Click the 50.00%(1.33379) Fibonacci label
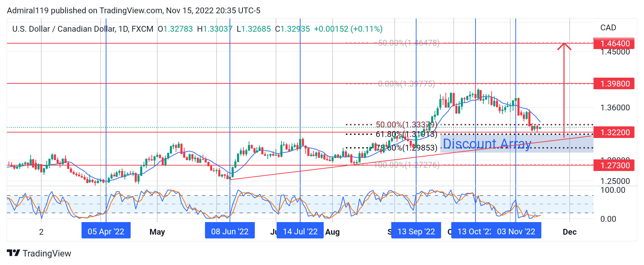 tap(407, 125)
